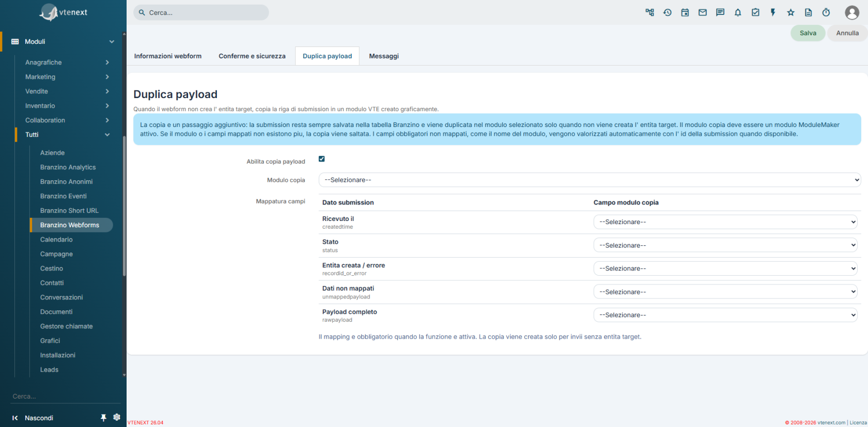Open the email envelope icon
This screenshot has height=427, width=868.
pyautogui.click(x=703, y=12)
